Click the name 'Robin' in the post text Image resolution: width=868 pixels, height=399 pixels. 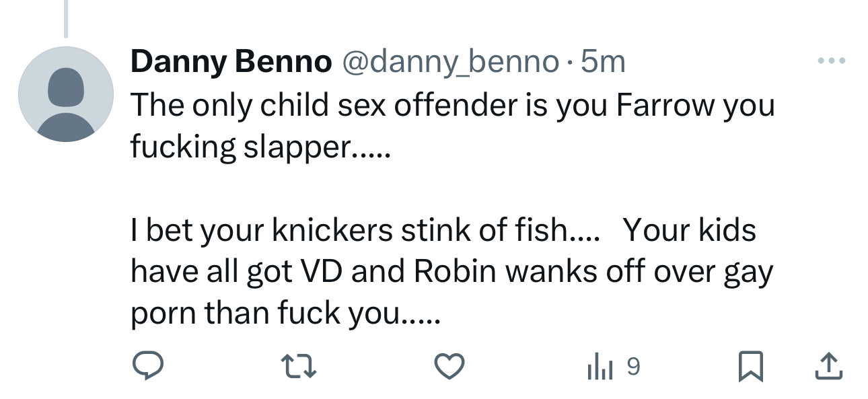point(455,271)
